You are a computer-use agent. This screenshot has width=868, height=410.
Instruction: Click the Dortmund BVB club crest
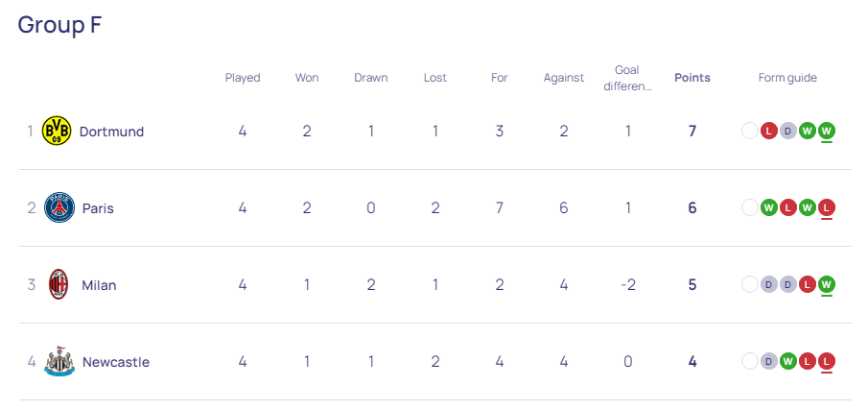[57, 132]
